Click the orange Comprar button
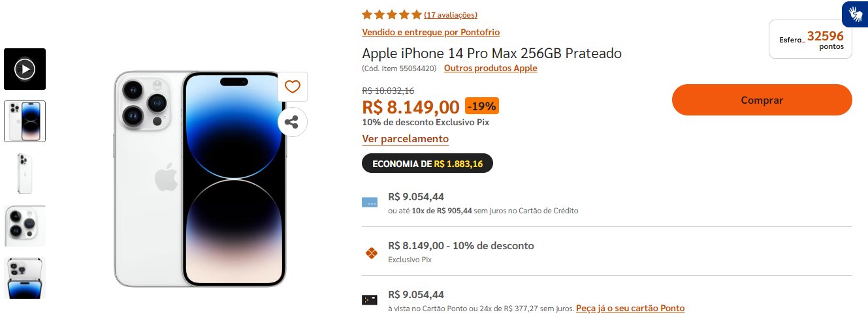 (x=762, y=100)
